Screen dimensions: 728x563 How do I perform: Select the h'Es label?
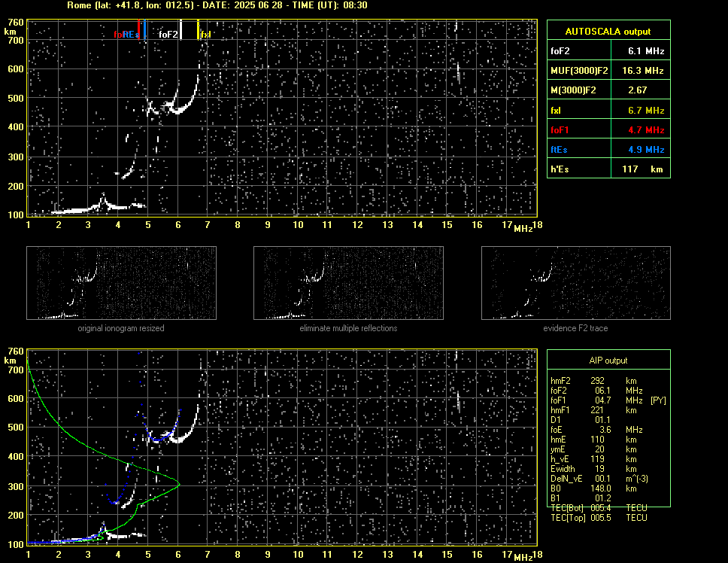(x=560, y=169)
